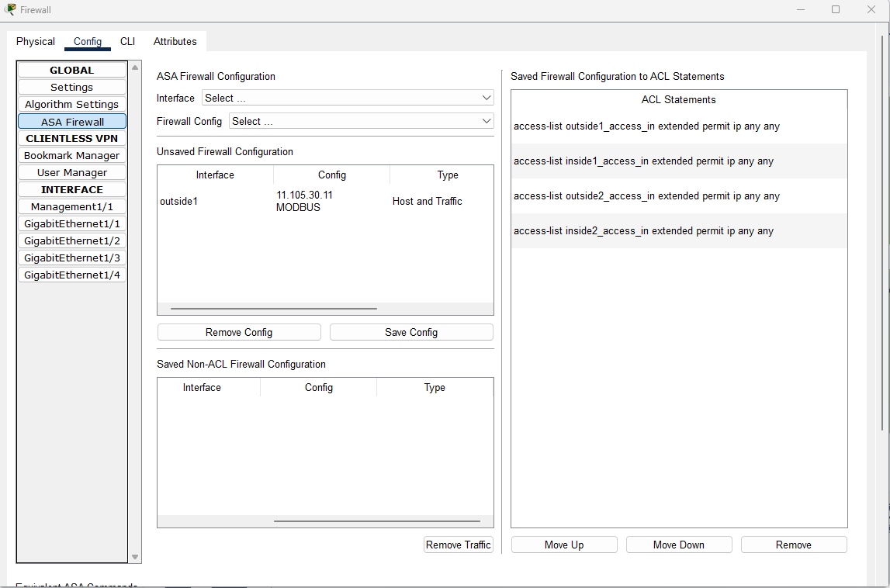This screenshot has height=588, width=890.
Task: Click the Remove Traffic button
Action: click(458, 544)
